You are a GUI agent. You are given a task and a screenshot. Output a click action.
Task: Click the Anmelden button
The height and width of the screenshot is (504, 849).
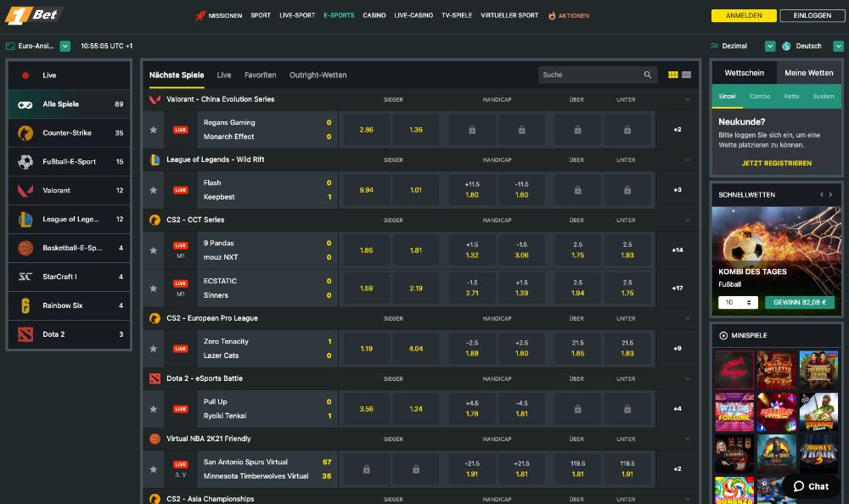[x=744, y=16]
